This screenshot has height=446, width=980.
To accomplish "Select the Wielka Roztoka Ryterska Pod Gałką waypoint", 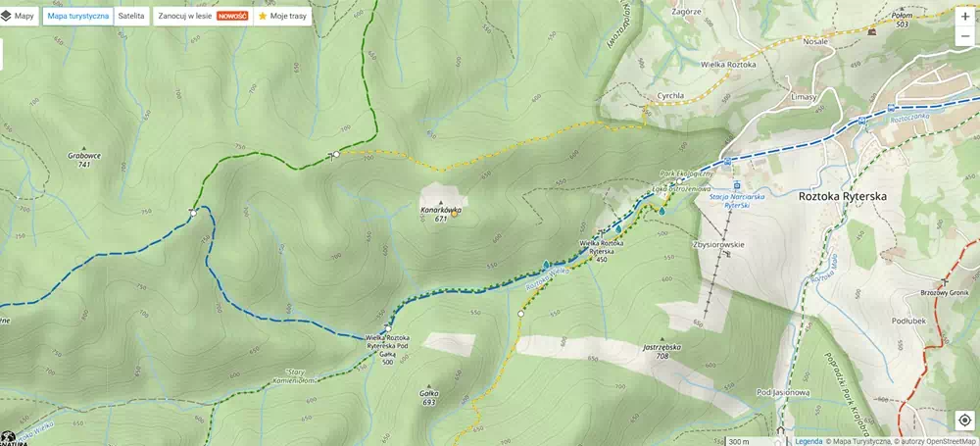I will coord(388,328).
